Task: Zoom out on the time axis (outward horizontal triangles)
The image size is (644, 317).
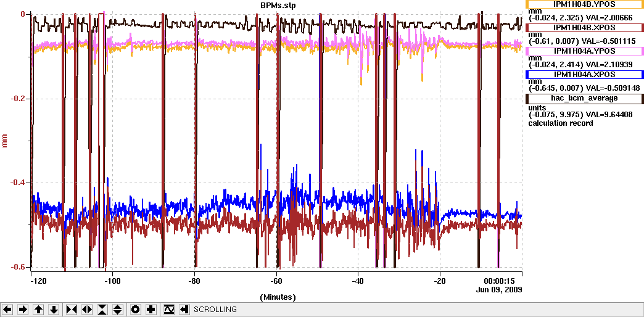Action: click(87, 310)
